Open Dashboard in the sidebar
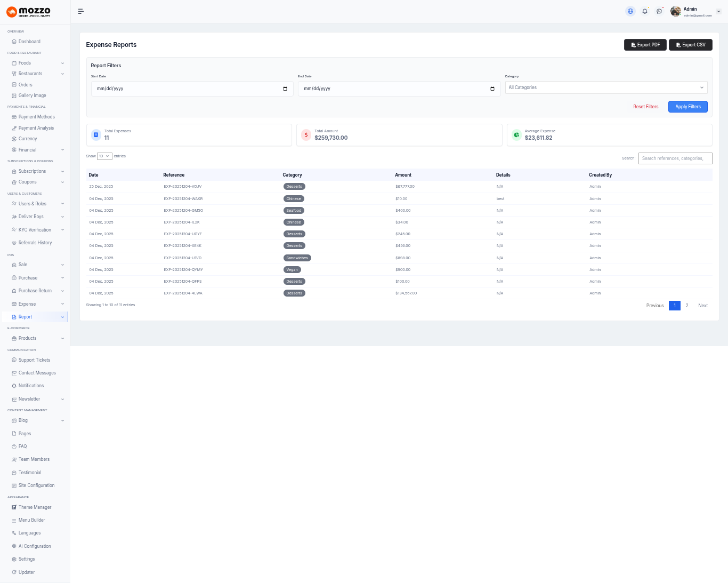728x583 pixels. click(x=29, y=42)
